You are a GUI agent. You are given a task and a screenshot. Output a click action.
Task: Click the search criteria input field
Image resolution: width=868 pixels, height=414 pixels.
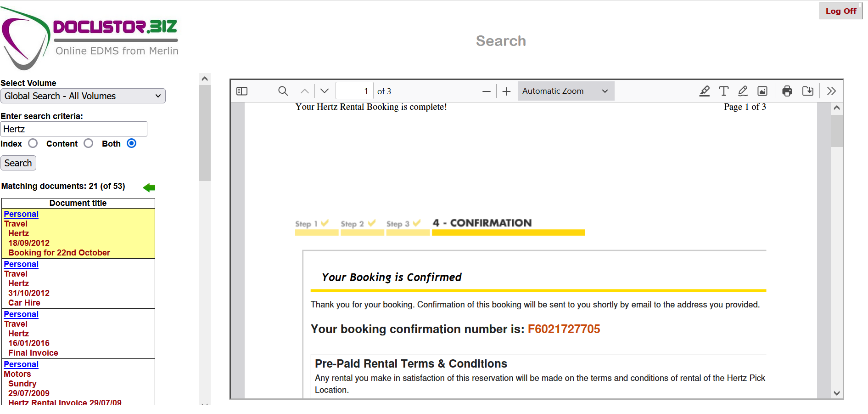click(x=74, y=129)
